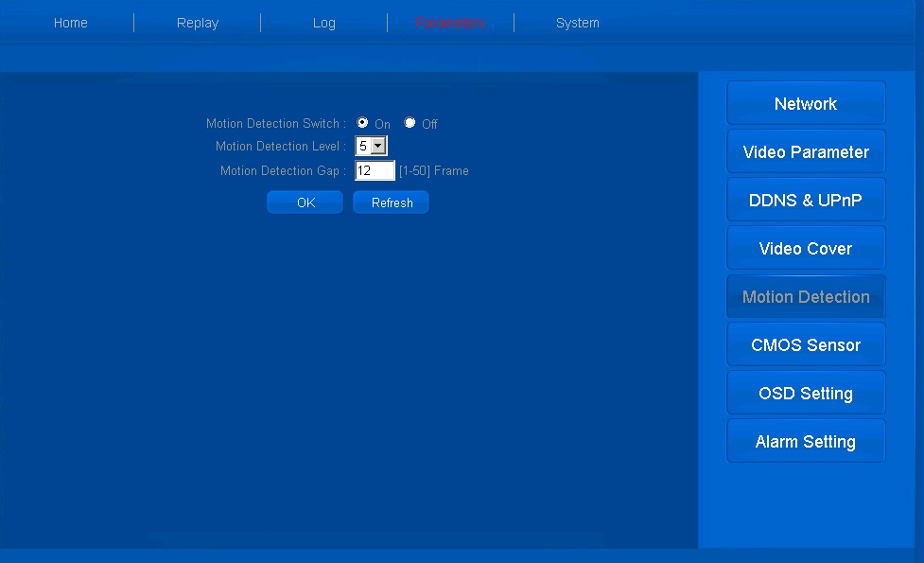Select the Motion Detection sidebar button
The height and width of the screenshot is (563, 924).
(x=806, y=297)
